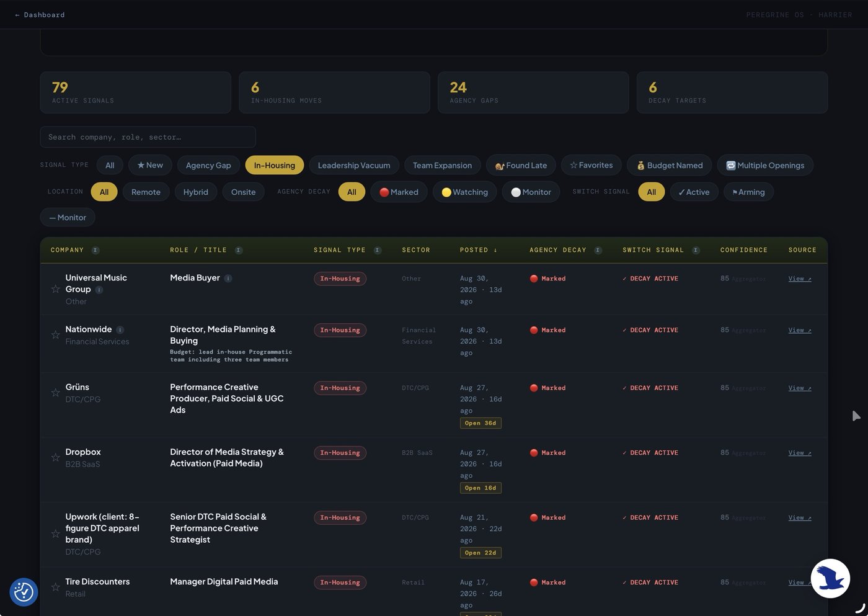The width and height of the screenshot is (868, 616).
Task: Open View link for Universal Music Group
Action: coord(800,279)
